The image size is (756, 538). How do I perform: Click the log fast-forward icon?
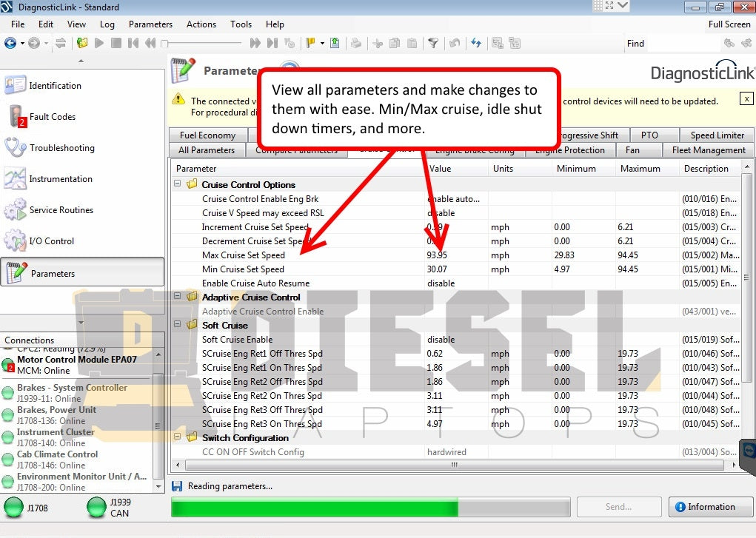[x=255, y=44]
